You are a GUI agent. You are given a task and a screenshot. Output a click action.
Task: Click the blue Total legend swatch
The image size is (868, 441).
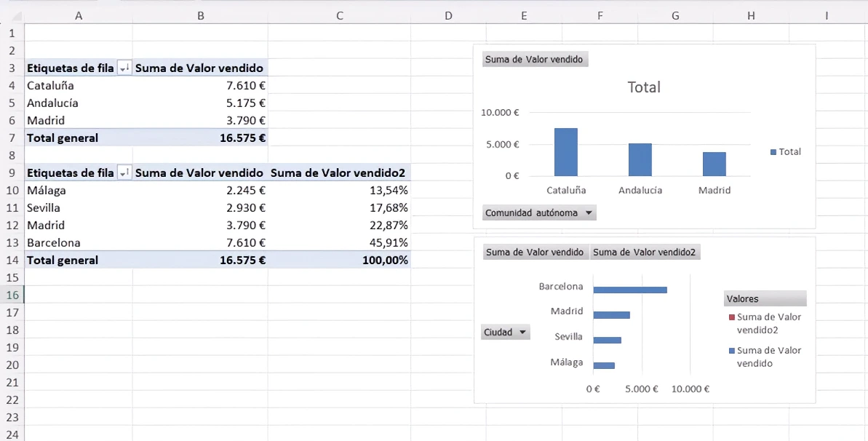[x=773, y=152]
